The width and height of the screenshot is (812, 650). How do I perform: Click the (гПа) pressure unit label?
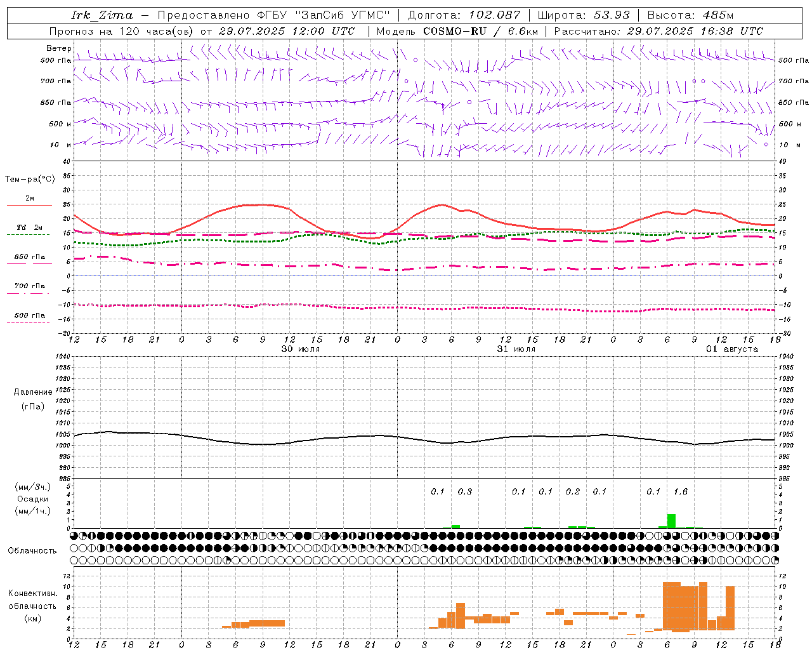[33, 407]
